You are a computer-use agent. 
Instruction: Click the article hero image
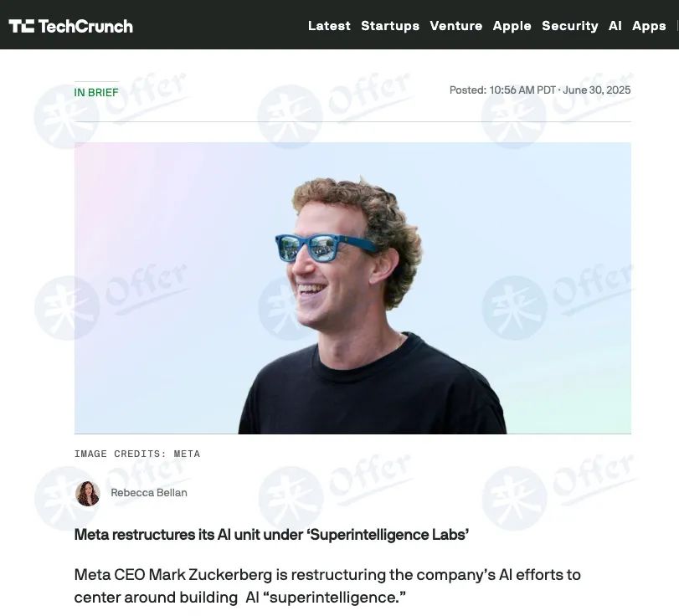click(352, 288)
